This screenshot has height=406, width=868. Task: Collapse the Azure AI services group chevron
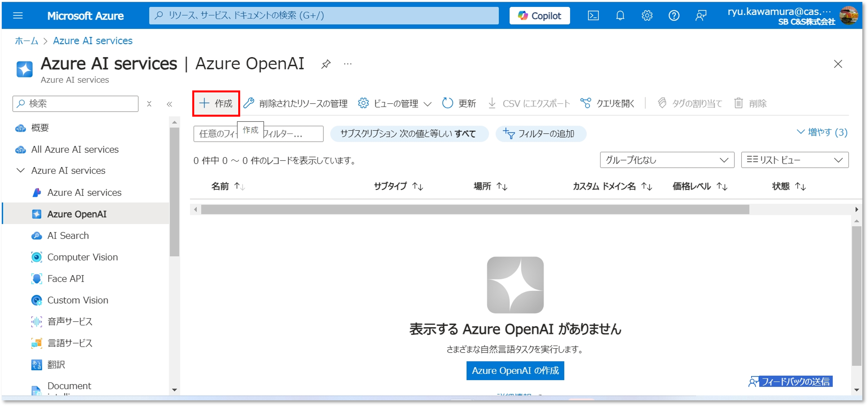coord(21,171)
